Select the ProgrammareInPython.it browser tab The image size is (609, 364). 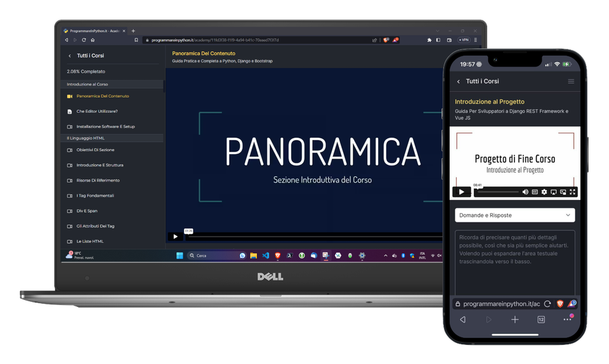(95, 31)
